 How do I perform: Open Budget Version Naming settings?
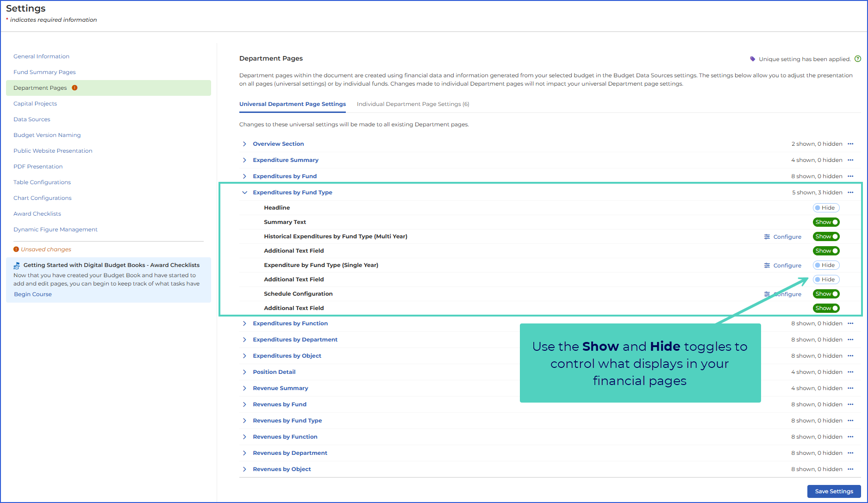(47, 135)
